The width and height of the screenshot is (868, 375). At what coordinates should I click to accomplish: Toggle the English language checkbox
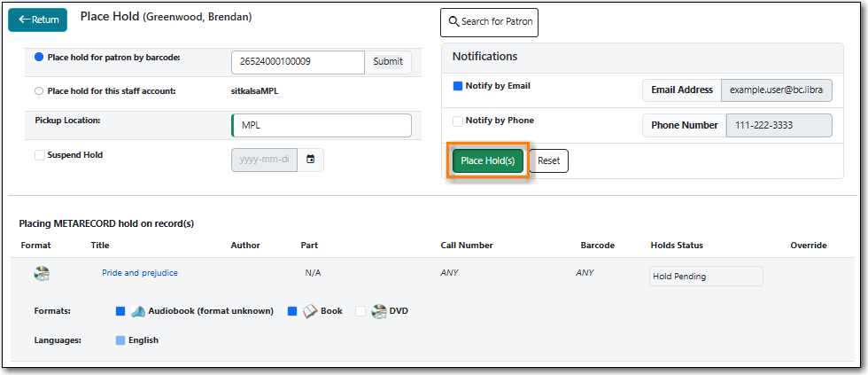click(120, 340)
